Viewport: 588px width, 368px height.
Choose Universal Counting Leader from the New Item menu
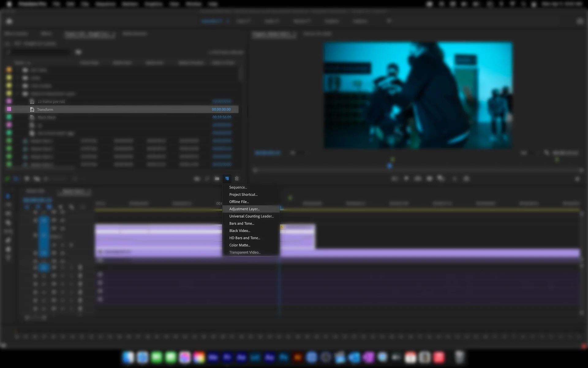click(x=251, y=216)
